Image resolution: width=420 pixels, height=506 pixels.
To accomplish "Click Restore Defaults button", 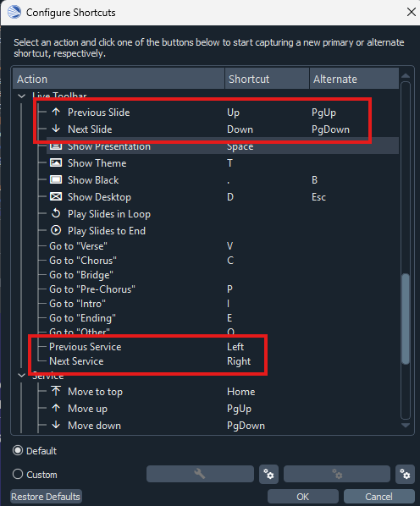I will 46,497.
